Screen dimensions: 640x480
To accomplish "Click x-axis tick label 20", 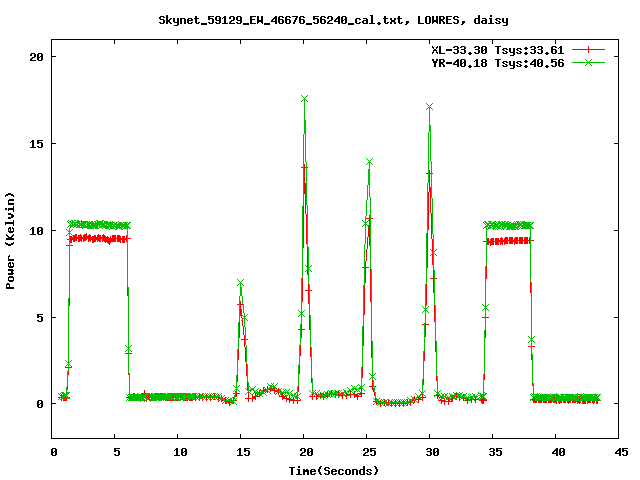I will pos(306,452).
